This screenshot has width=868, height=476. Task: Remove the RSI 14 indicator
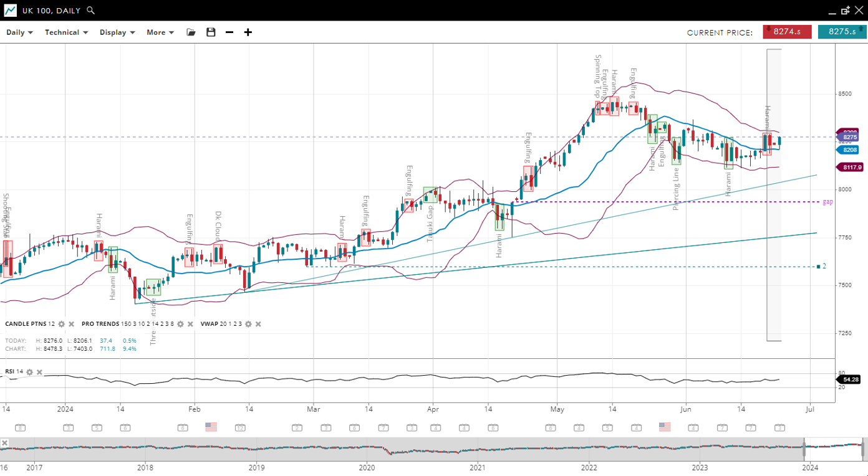[x=39, y=372]
